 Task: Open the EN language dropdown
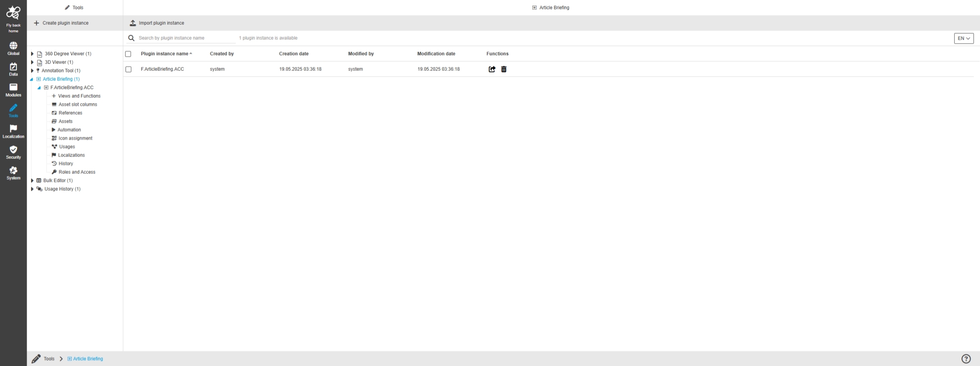point(964,38)
